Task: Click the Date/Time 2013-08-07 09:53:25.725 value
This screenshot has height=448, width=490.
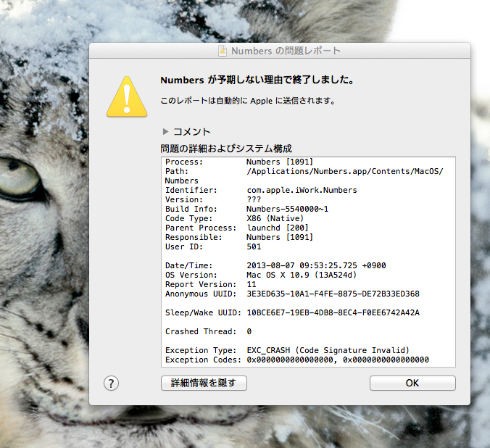Action: pos(316,265)
